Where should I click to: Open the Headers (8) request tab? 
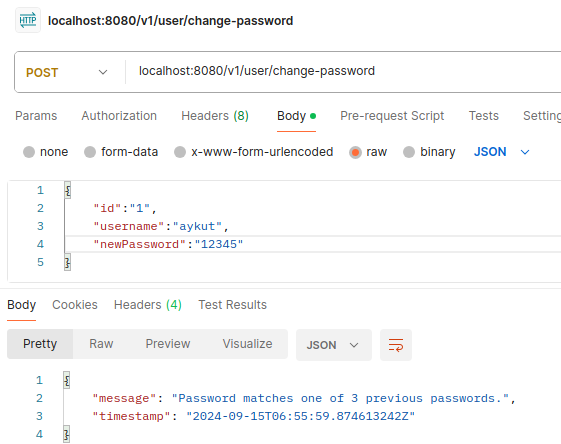(215, 116)
